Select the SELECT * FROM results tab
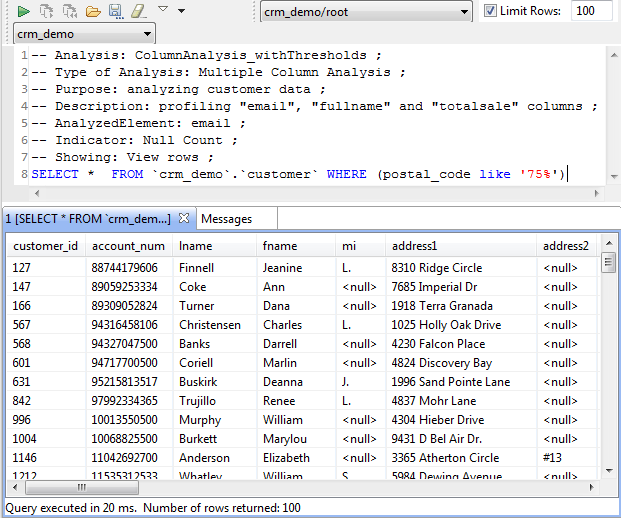This screenshot has height=518, width=621. 88,219
